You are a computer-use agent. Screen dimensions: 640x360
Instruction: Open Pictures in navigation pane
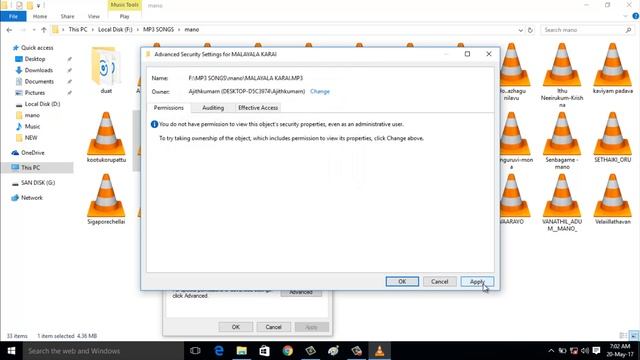pos(35,93)
